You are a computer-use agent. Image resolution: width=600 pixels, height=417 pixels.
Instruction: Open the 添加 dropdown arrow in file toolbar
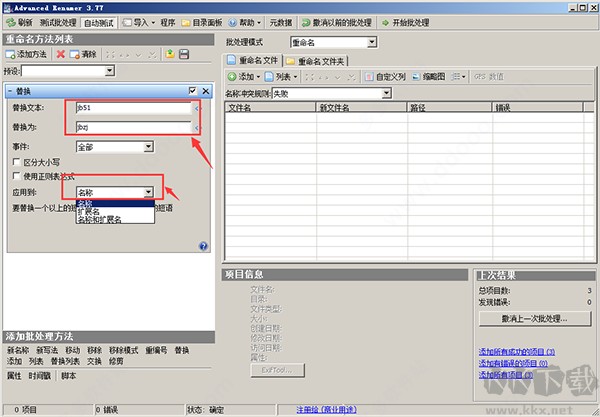pos(258,77)
